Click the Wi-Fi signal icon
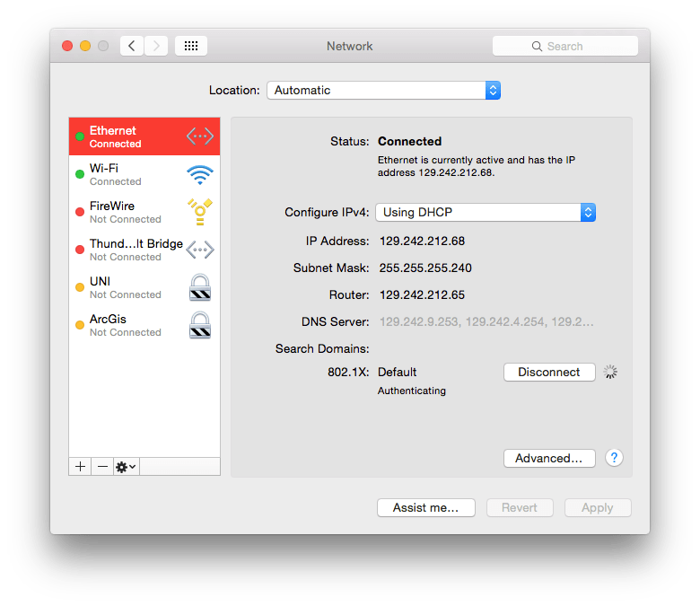700x606 pixels. click(x=200, y=174)
